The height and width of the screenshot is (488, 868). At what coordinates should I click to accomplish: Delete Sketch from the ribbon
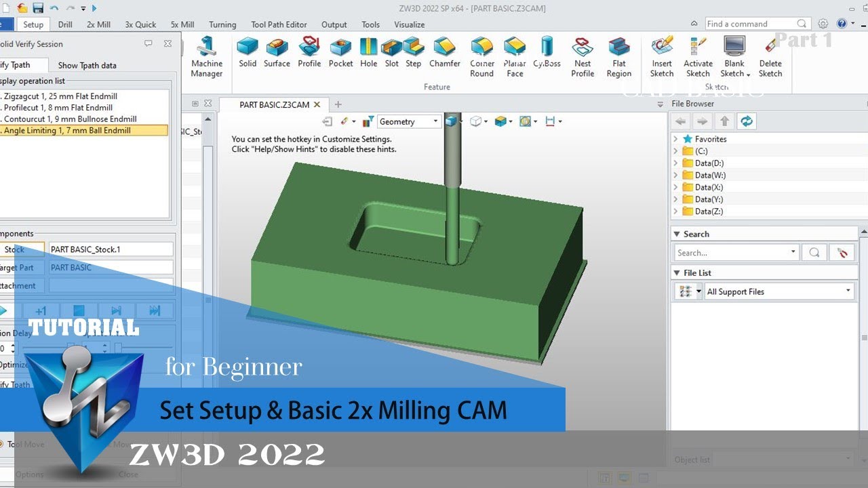[x=770, y=57]
